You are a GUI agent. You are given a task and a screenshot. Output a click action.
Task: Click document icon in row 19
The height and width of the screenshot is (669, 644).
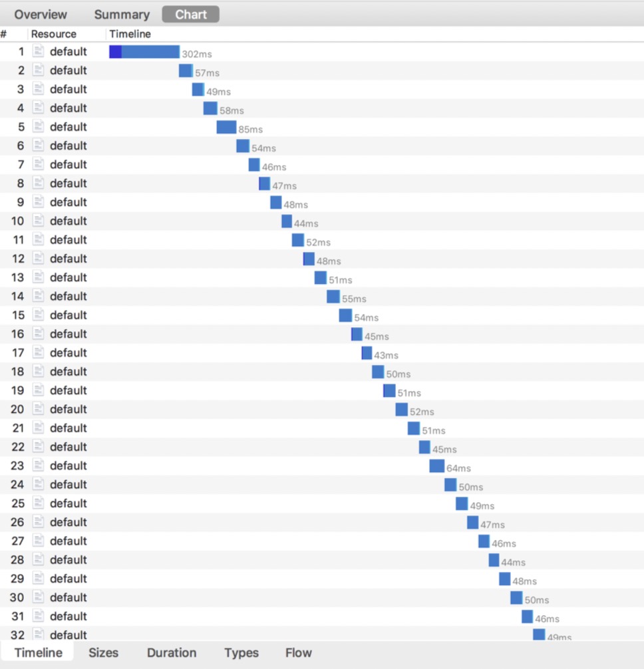(39, 390)
